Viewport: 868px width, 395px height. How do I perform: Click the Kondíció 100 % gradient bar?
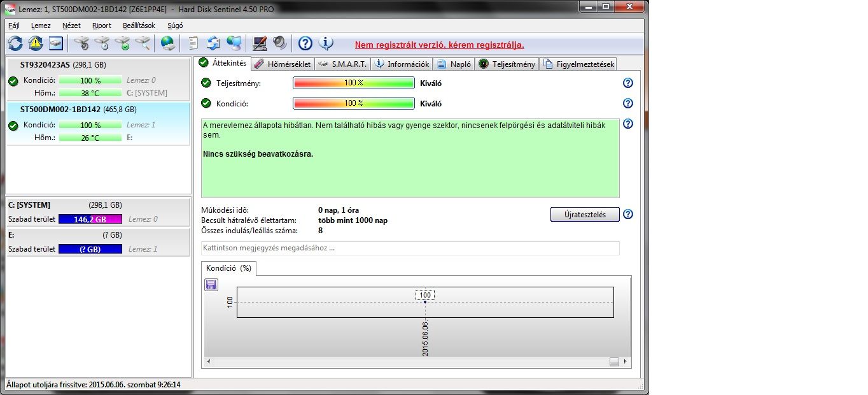click(354, 103)
